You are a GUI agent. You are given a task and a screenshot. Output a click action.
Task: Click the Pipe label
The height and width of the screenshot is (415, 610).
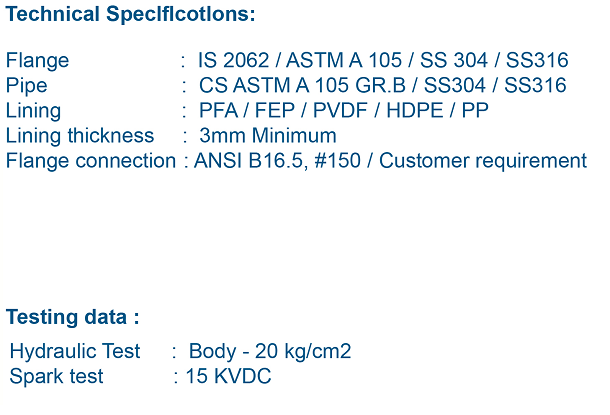[26, 86]
